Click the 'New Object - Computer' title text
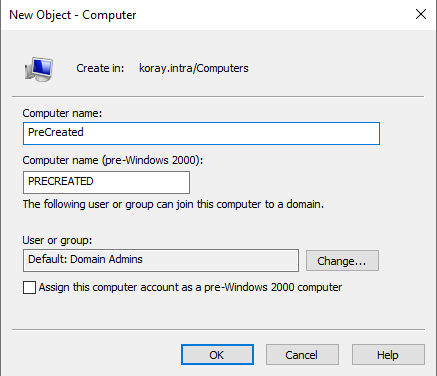437x376 pixels. click(73, 15)
